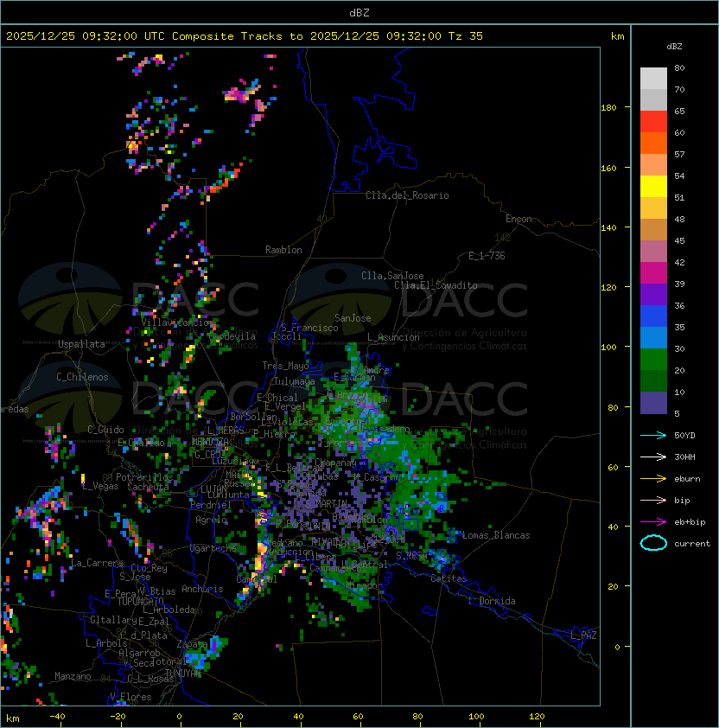
Task: Click the 'Villavicencio' map label
Action: 175,322
